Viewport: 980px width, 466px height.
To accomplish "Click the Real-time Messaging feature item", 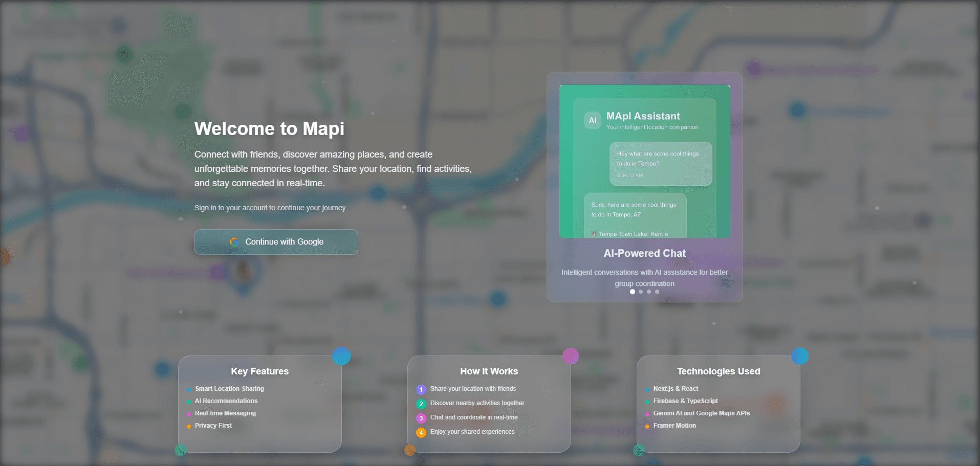I will click(x=225, y=413).
